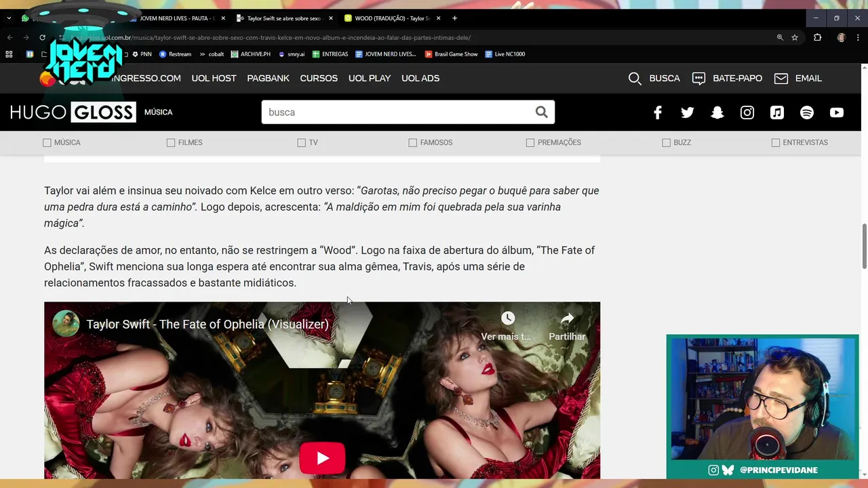Image resolution: width=868 pixels, height=488 pixels.
Task: Open the video title Taylor Swift - The Fate of Ophelia
Action: tap(208, 325)
